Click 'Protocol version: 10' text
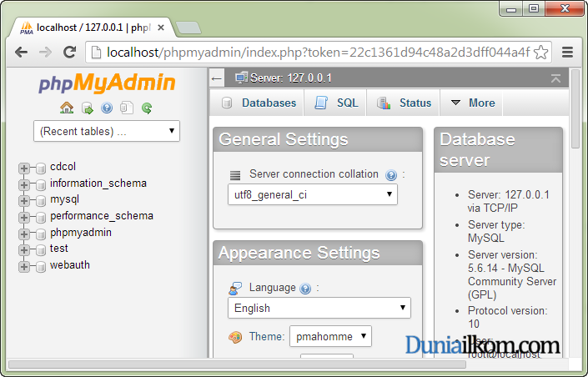The height and width of the screenshot is (377, 588). point(507,317)
